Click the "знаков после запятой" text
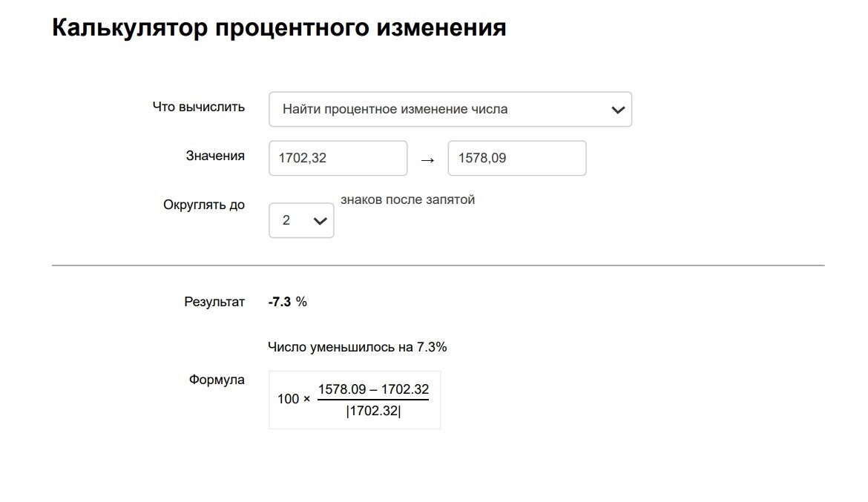The image size is (868, 502). (407, 199)
